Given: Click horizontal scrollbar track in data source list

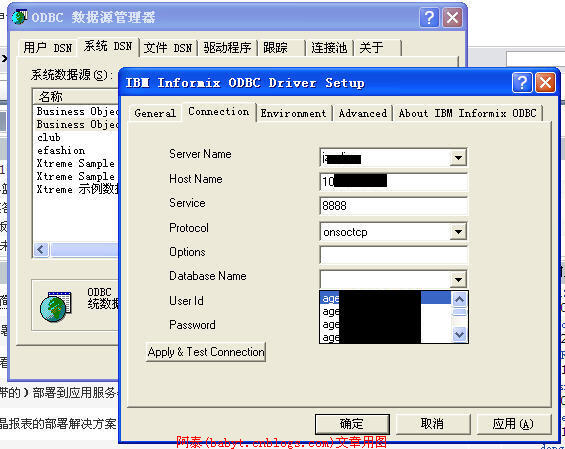Looking at the screenshot, I should 84,250.
